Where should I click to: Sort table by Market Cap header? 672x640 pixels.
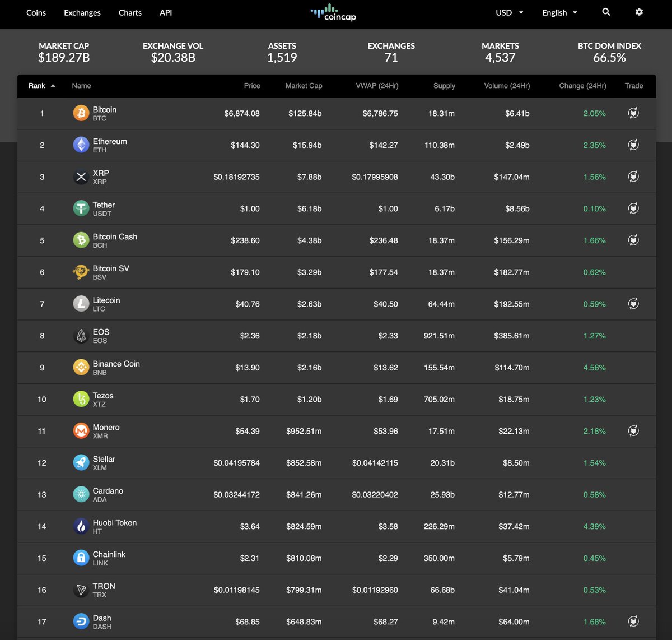tap(304, 86)
